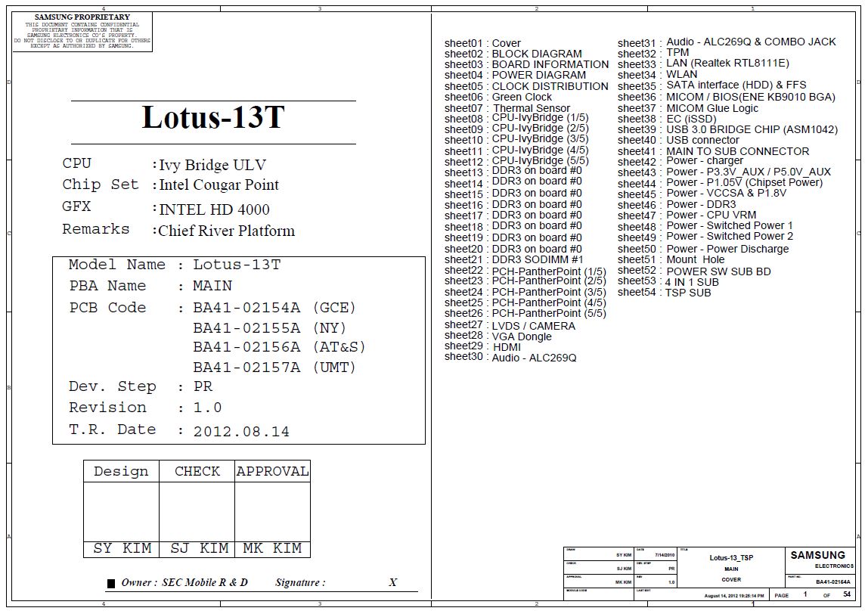Viewport: 868px width, 614px height.
Task: Click "sheet45 : Power - VCCSA & P1.8V"
Action: coord(702,194)
